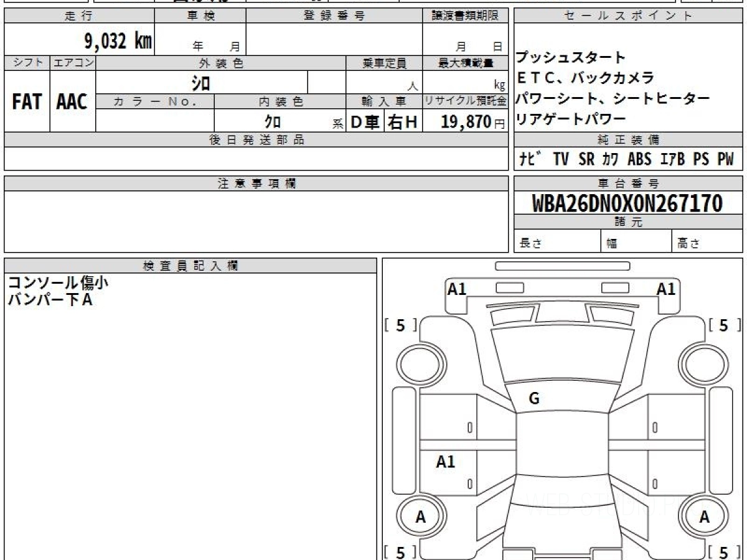This screenshot has height=560, width=747.
Task: Click the chassis number WBA26DN0X0N267170
Action: [x=627, y=203]
